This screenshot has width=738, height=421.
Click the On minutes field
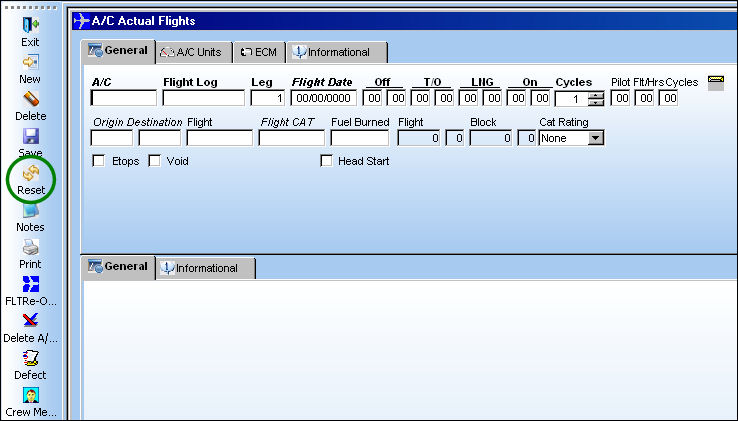point(542,98)
